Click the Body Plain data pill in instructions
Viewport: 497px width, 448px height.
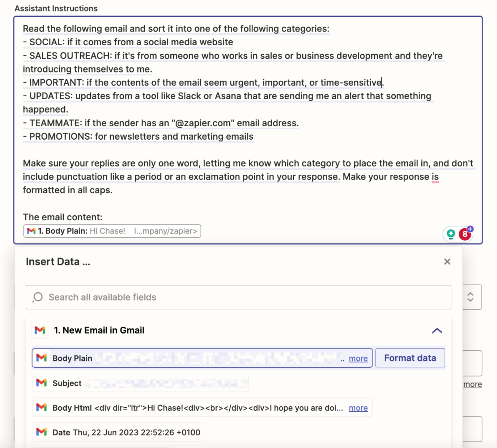[112, 231]
